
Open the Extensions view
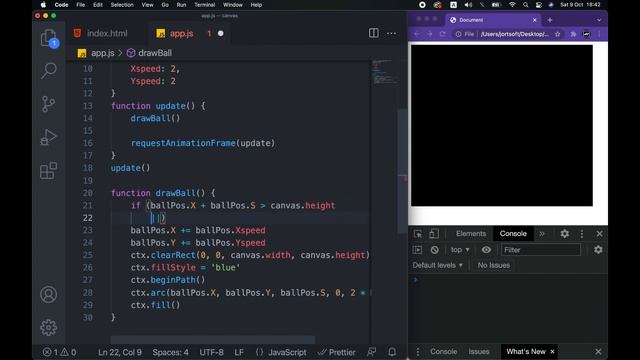(x=48, y=171)
